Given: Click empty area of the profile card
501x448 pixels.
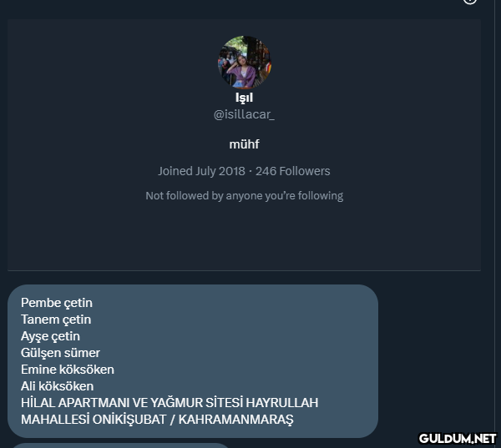Looking at the screenshot, I should [x=244, y=236].
